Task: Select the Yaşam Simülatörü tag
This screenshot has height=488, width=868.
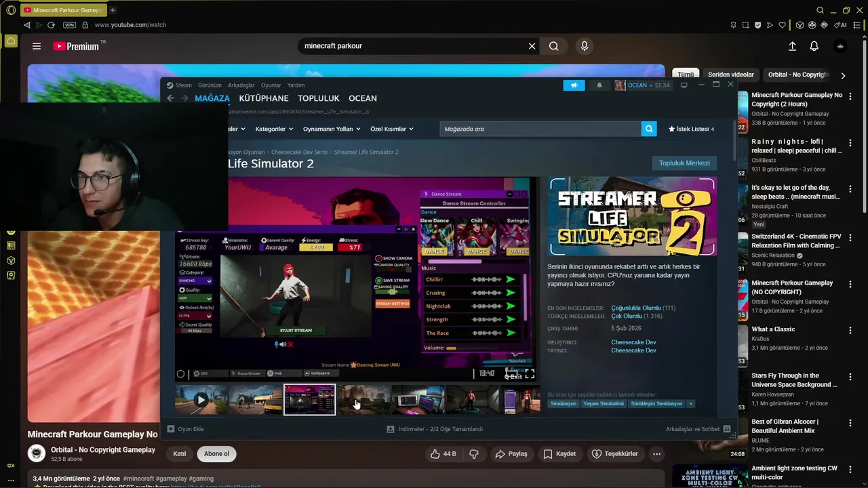Action: click(x=604, y=404)
